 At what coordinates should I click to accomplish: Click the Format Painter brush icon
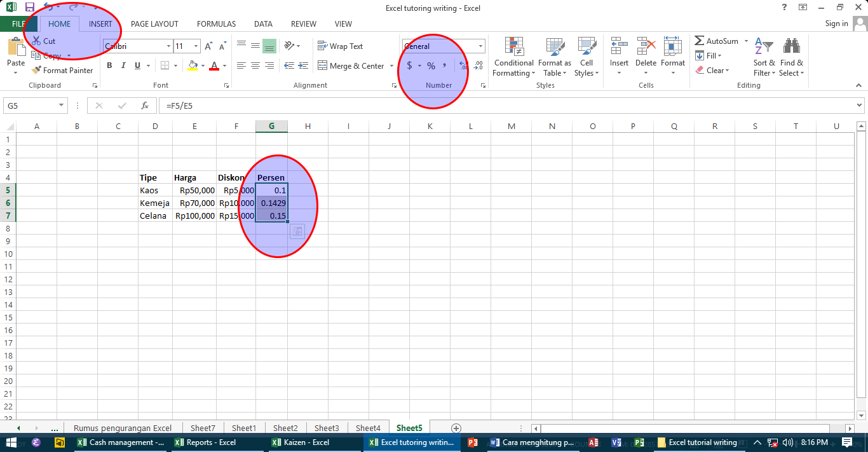[x=37, y=71]
